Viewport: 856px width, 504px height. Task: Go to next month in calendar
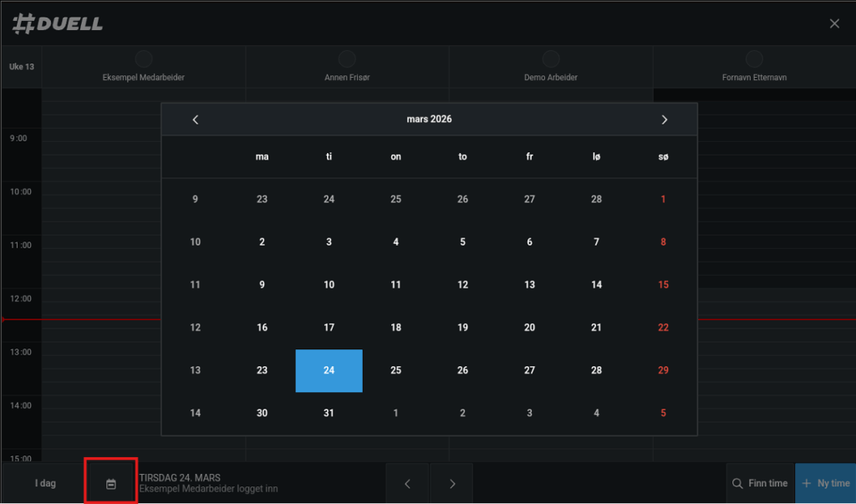point(665,120)
